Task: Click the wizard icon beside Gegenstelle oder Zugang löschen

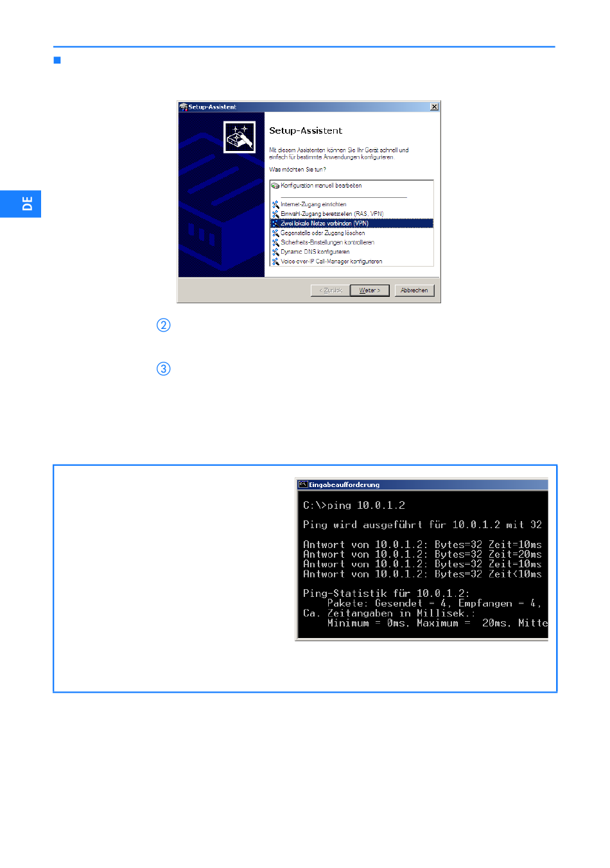Action: 275,233
